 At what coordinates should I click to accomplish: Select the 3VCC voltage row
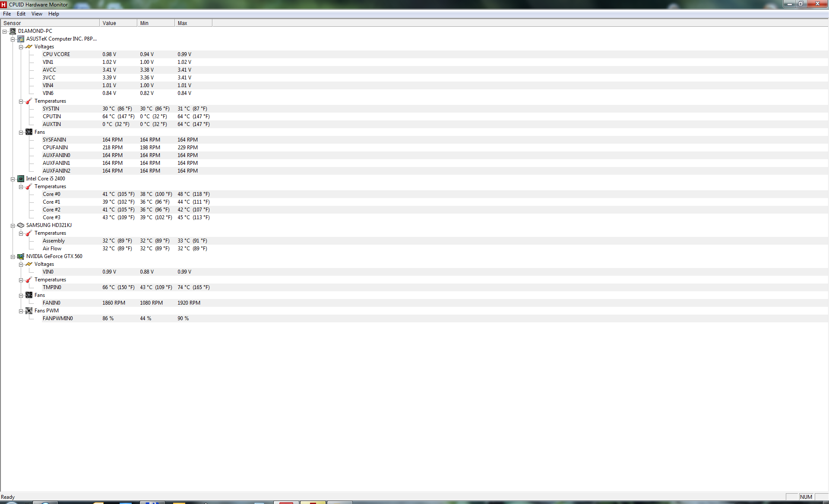pos(435,78)
